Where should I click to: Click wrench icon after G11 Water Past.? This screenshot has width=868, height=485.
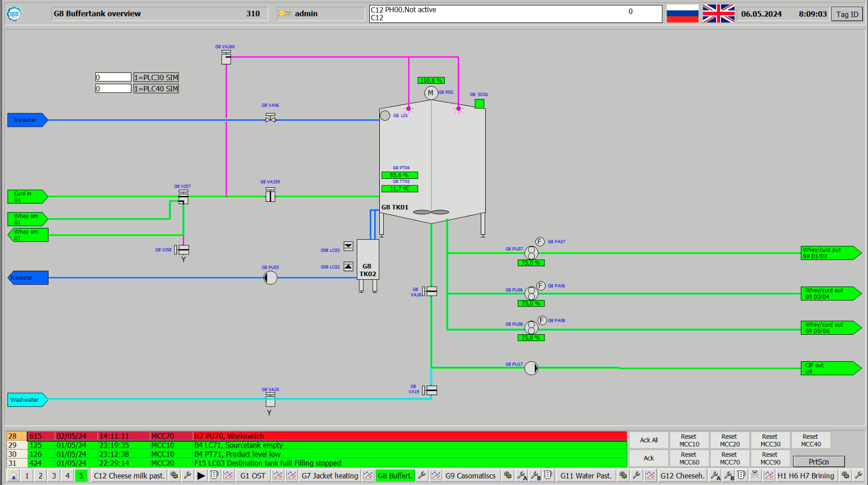[637, 476]
